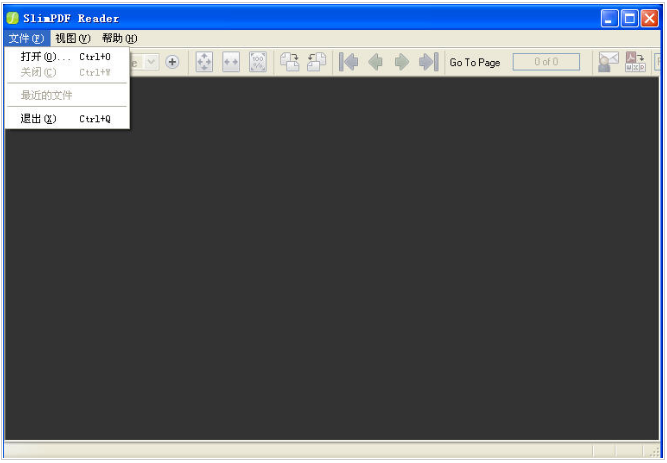Click the status bar resize grip
Screen dimensions: 667x463
654,452
